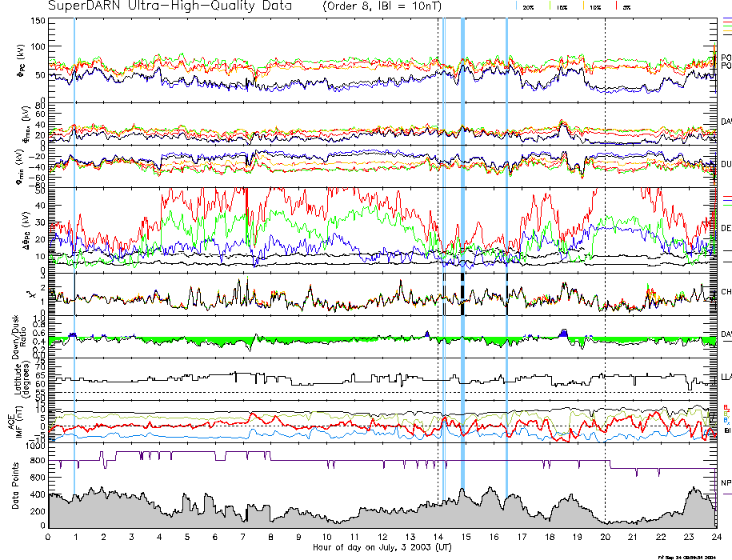Click the '800' tick on Data Points axis
The width and height of the screenshot is (732, 560).
[38, 461]
